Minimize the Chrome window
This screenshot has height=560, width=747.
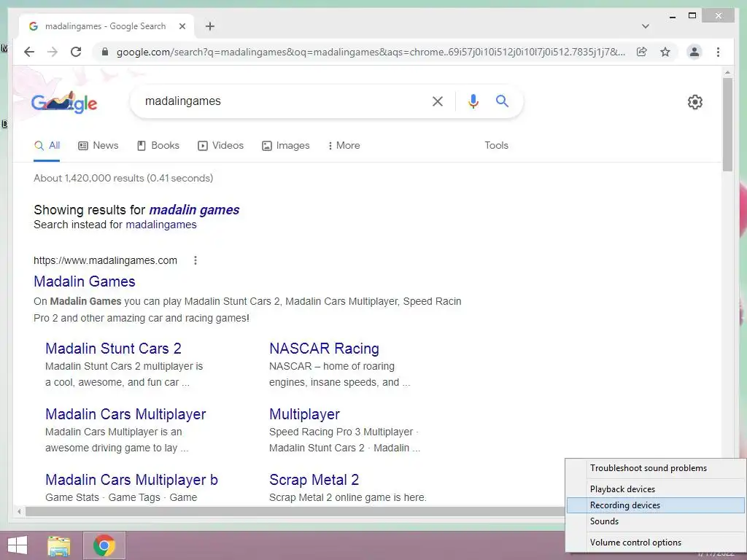[672, 16]
